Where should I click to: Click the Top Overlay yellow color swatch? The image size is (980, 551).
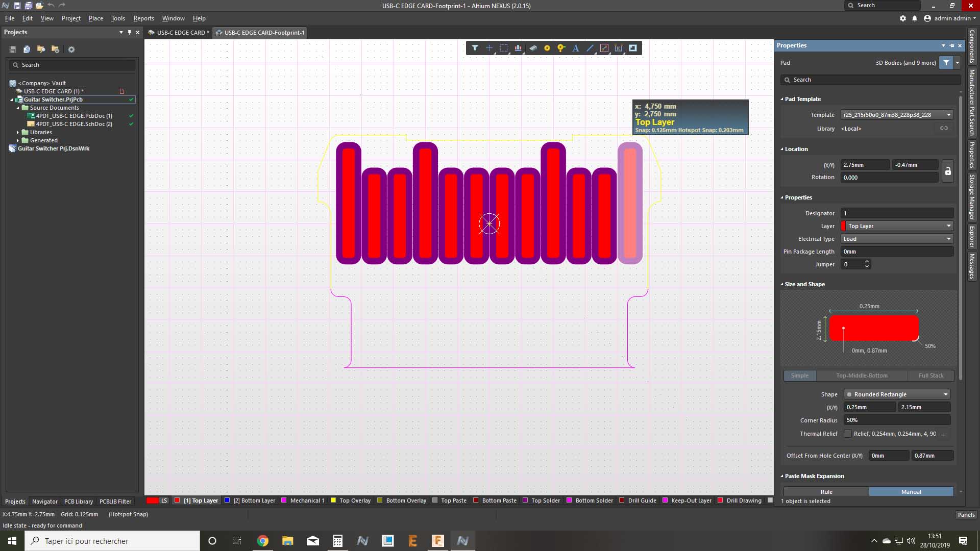333,500
